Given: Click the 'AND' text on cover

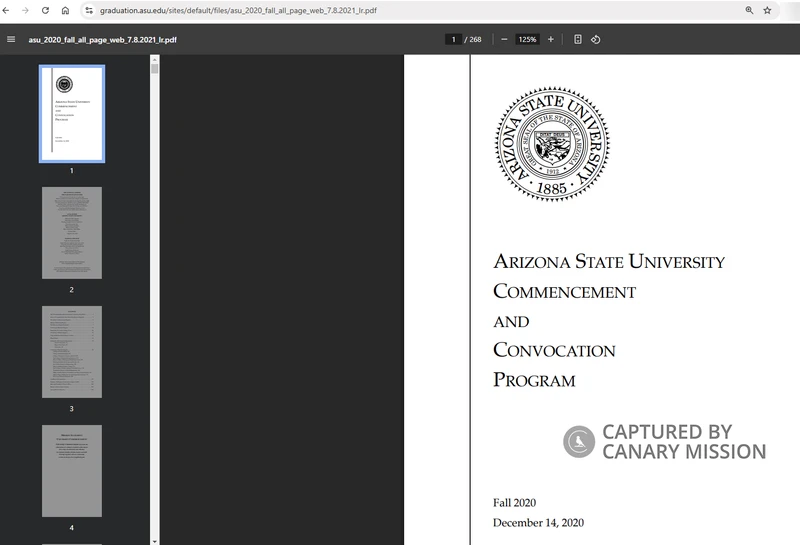Looking at the screenshot, I should pyautogui.click(x=511, y=321).
